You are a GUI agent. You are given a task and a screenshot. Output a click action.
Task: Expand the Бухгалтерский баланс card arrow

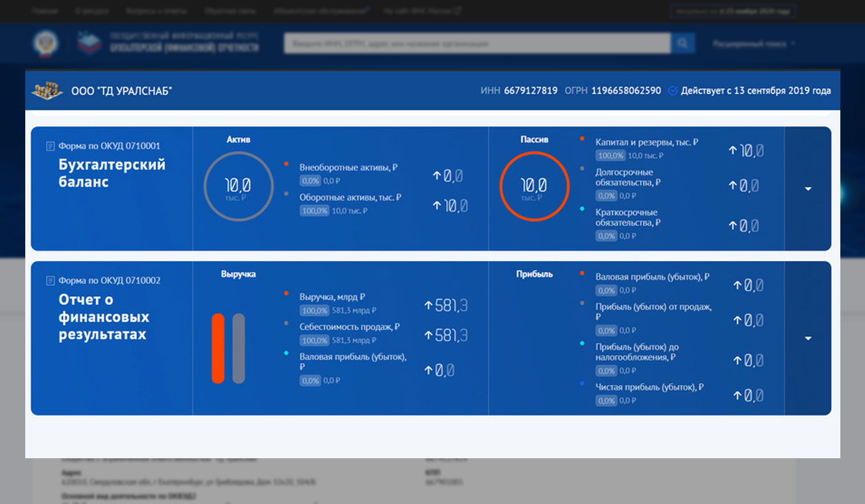point(808,189)
